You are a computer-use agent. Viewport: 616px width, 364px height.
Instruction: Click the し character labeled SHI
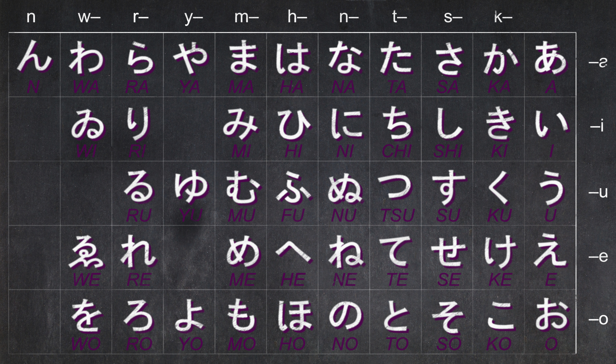447,123
